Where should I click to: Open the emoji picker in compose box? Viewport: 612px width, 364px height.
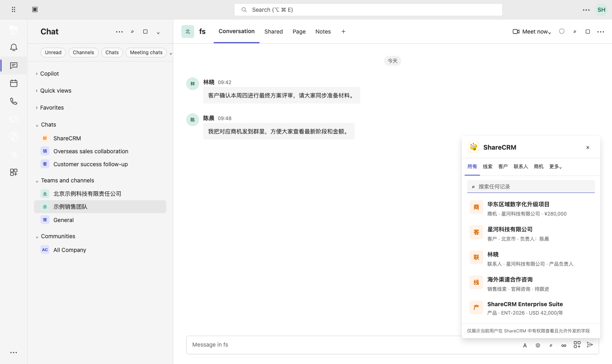pyautogui.click(x=538, y=345)
